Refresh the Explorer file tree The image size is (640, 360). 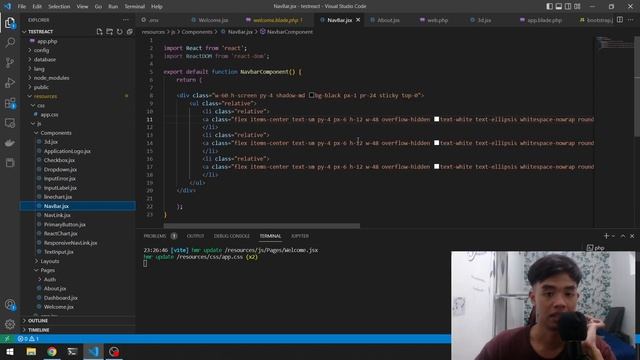coord(120,31)
